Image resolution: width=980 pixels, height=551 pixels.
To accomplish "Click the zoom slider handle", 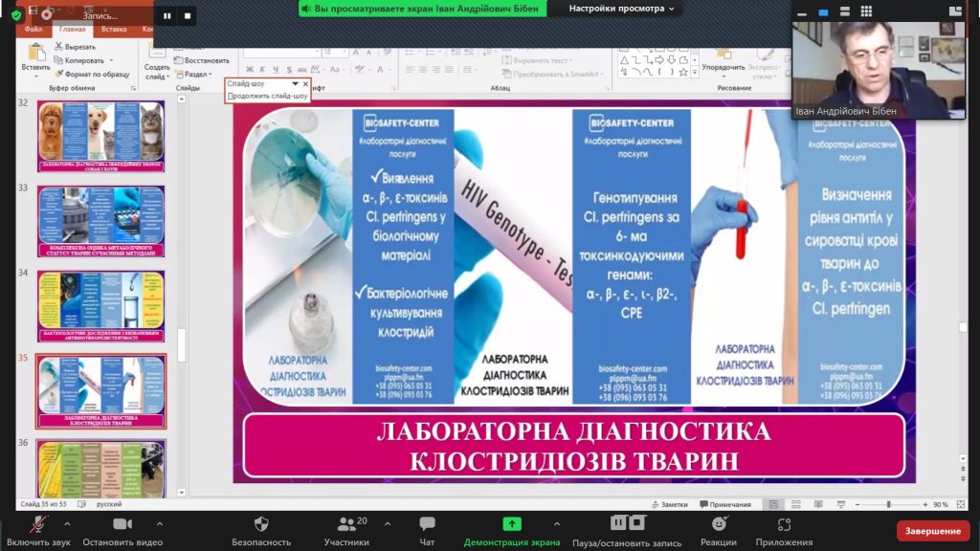I will (888, 504).
